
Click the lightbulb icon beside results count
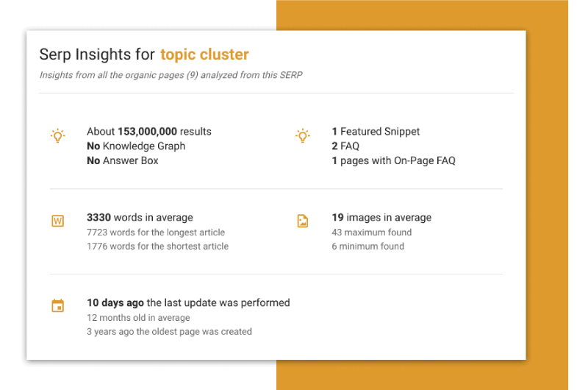coord(58,136)
